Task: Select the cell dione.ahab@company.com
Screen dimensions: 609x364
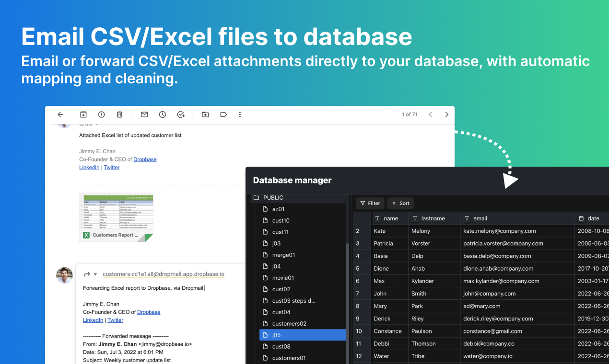Action: point(517,269)
